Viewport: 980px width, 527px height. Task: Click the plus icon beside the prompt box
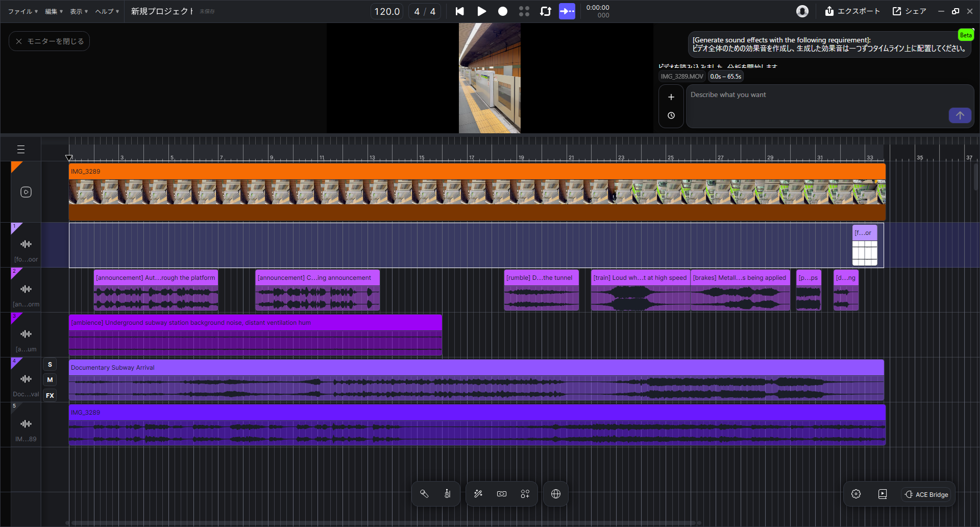(671, 97)
